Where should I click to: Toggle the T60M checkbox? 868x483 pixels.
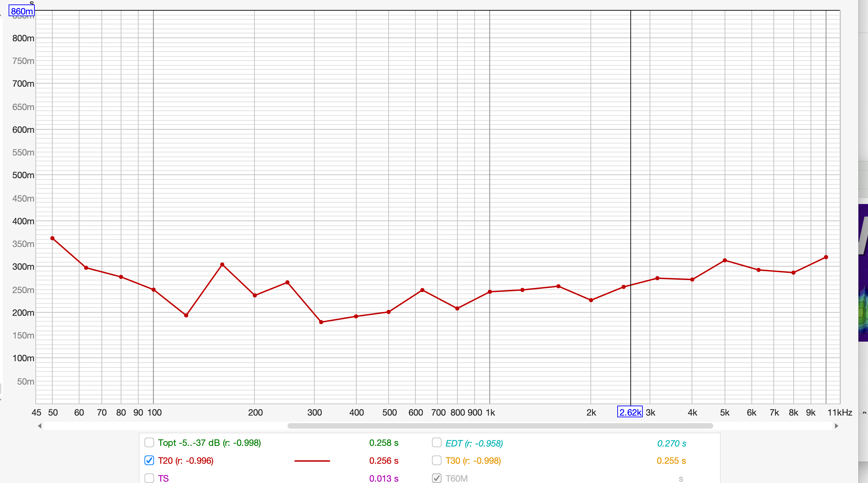[436, 478]
